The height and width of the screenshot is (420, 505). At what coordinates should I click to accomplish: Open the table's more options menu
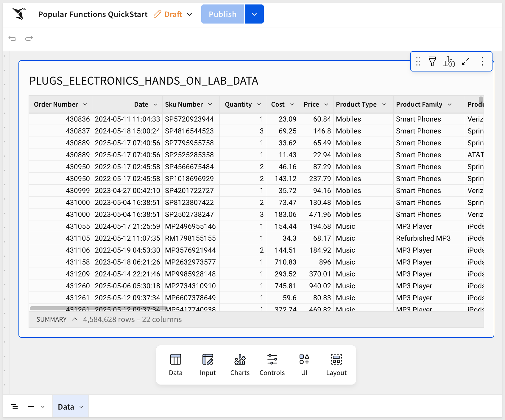pos(482,61)
